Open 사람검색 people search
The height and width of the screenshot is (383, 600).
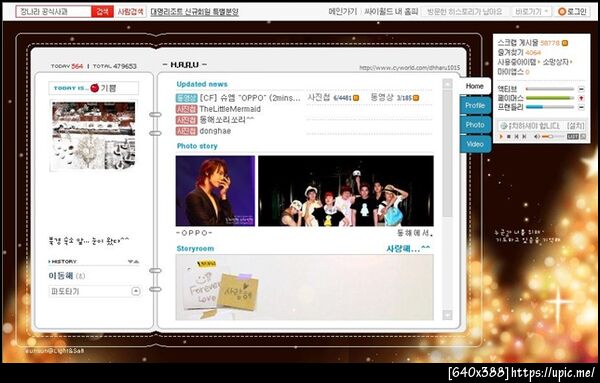tap(130, 12)
